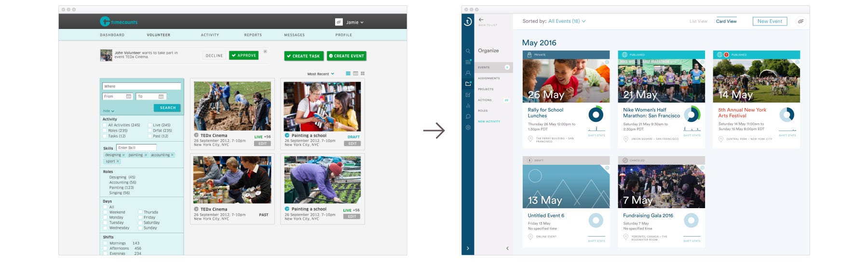Check the Roles (235) checkbox
Screen dimensions: 868x265
(105, 131)
